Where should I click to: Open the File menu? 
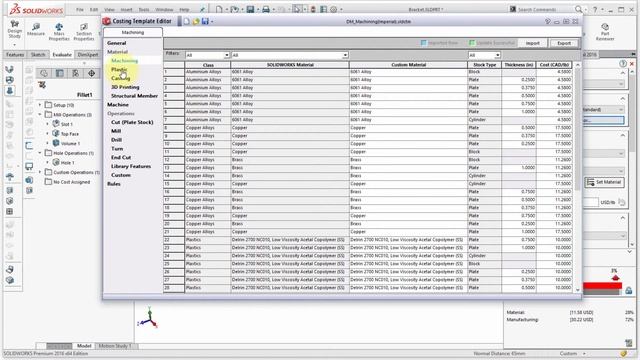pos(80,9)
